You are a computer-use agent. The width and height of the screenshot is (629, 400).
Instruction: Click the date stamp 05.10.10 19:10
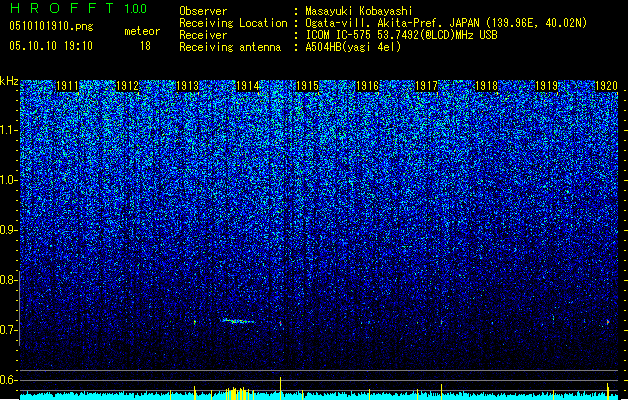point(51,46)
